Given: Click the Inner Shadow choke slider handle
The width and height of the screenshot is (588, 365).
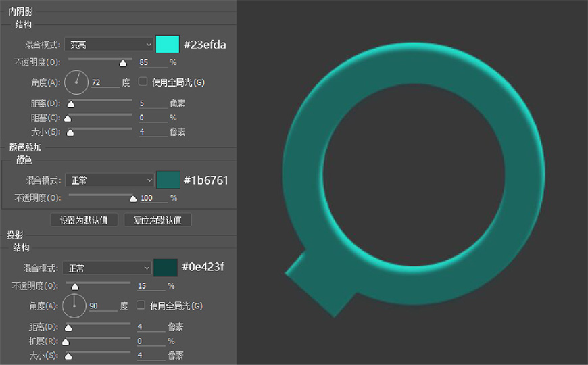Looking at the screenshot, I should click(x=68, y=119).
